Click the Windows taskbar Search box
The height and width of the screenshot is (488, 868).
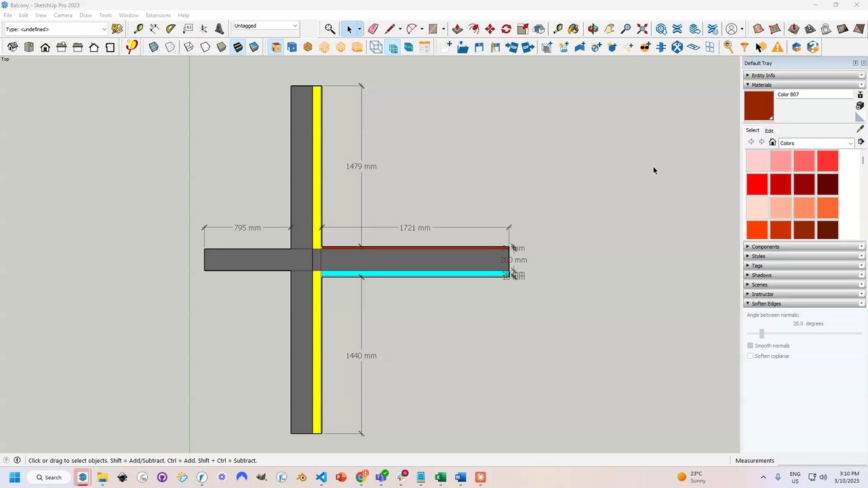point(48,477)
